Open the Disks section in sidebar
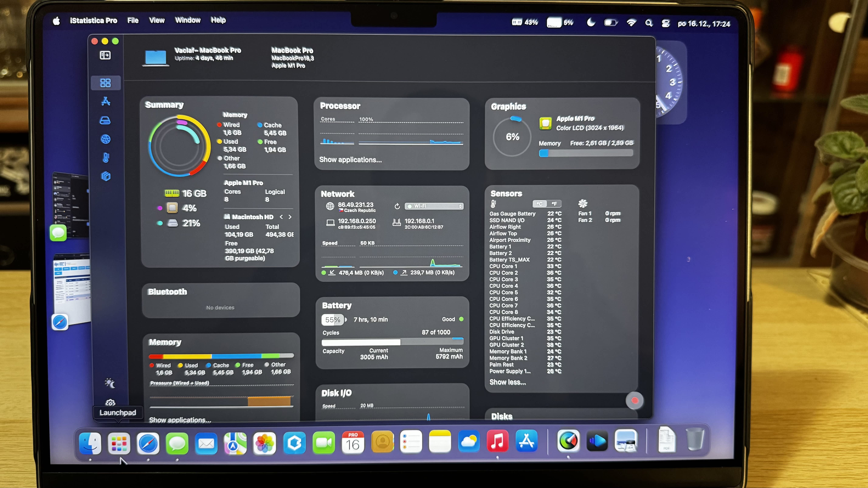The width and height of the screenshot is (868, 488). (105, 121)
